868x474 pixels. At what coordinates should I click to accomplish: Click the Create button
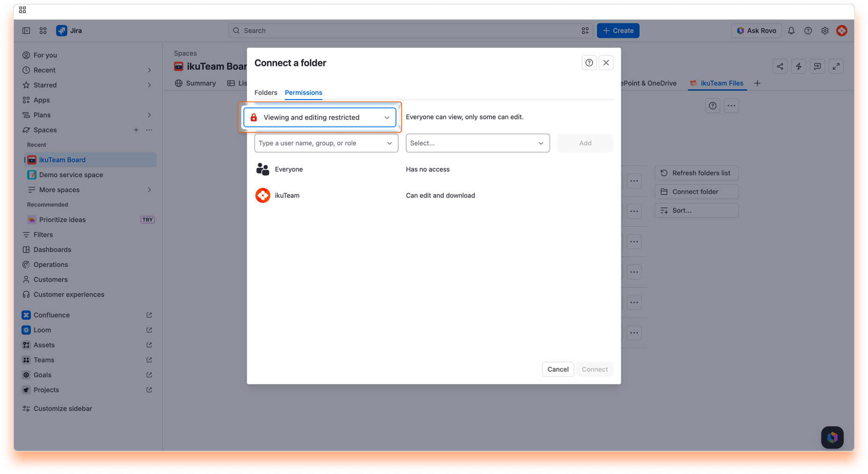pyautogui.click(x=618, y=30)
